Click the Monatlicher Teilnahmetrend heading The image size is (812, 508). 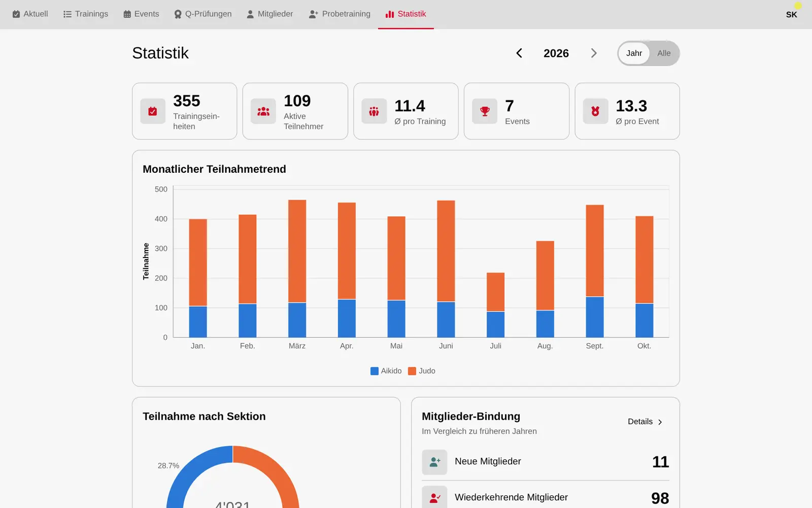click(214, 169)
